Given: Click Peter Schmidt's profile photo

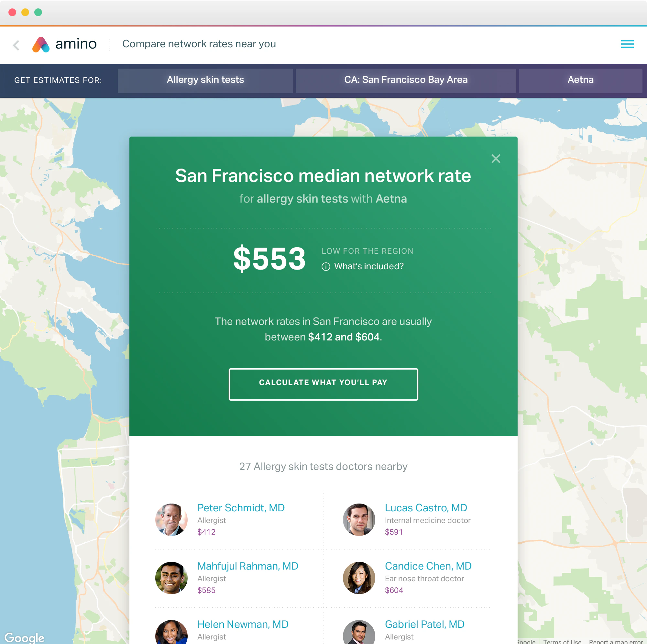Looking at the screenshot, I should pyautogui.click(x=171, y=519).
